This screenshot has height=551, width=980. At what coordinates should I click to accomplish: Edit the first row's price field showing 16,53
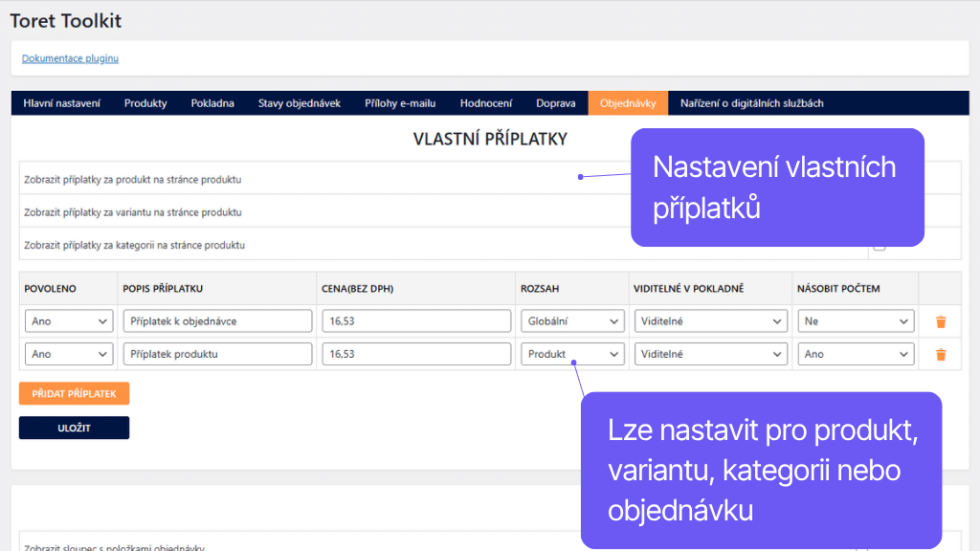point(415,320)
